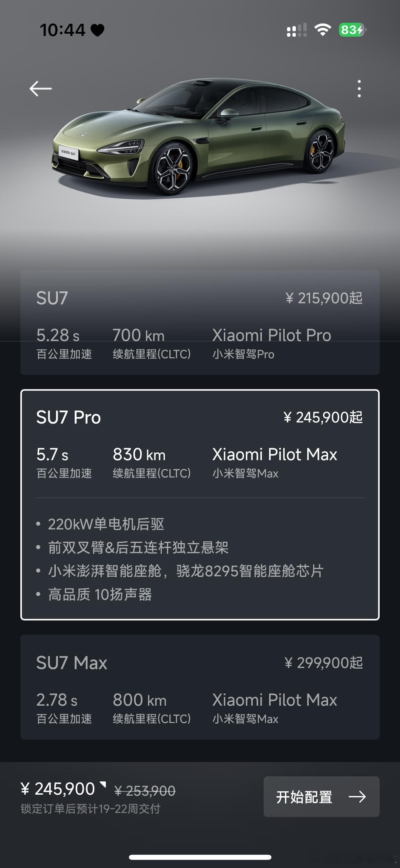Select the SU7 Max model card

tap(200, 687)
